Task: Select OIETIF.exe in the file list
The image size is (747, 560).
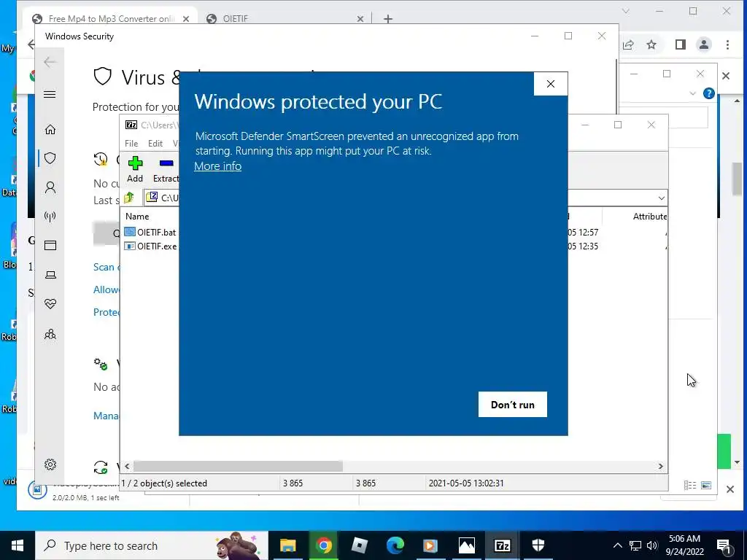Action: pos(150,246)
